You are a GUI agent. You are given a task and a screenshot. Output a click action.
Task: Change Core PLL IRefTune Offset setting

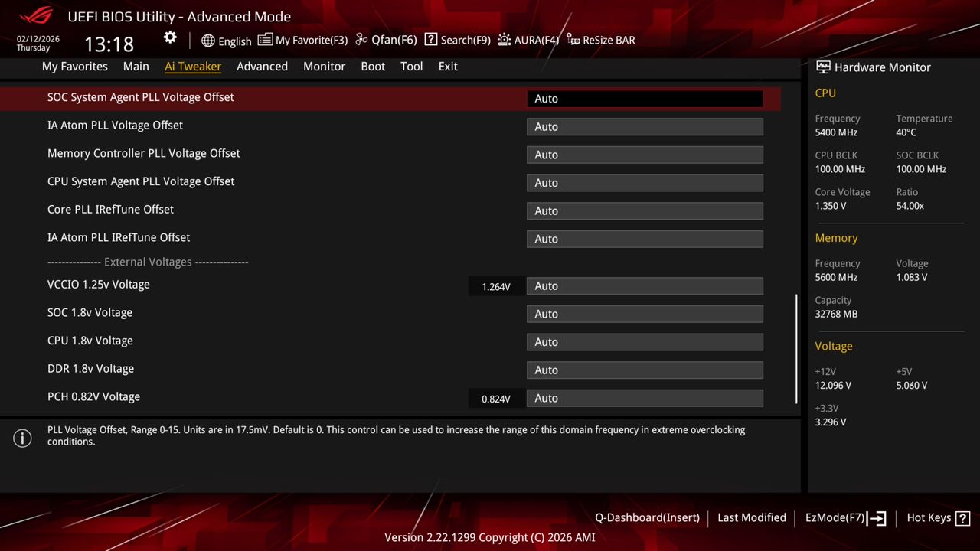pos(644,210)
